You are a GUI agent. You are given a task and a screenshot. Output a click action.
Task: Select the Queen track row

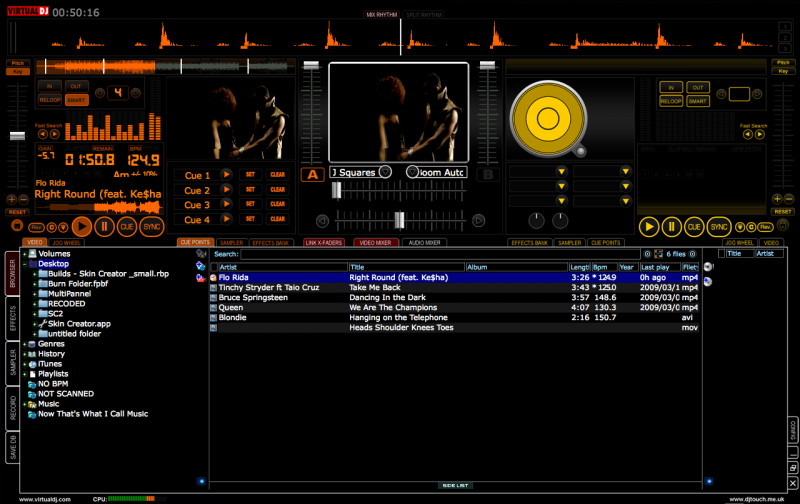point(454,307)
